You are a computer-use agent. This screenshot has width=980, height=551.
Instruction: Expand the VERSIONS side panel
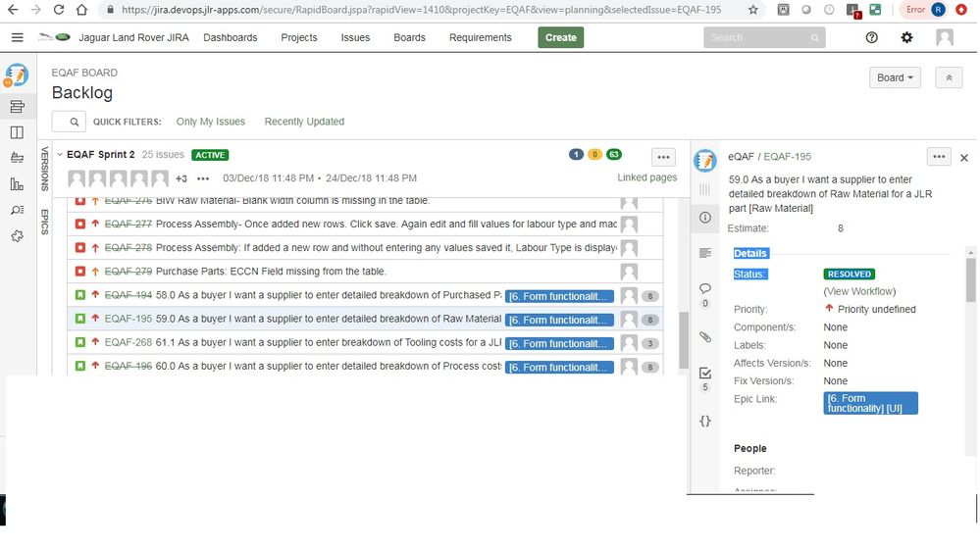[x=44, y=169]
